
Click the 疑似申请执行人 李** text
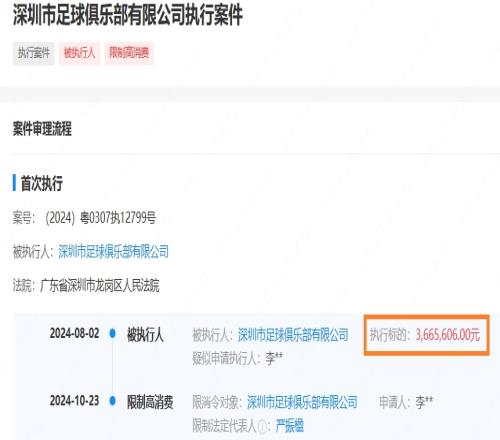(x=238, y=359)
